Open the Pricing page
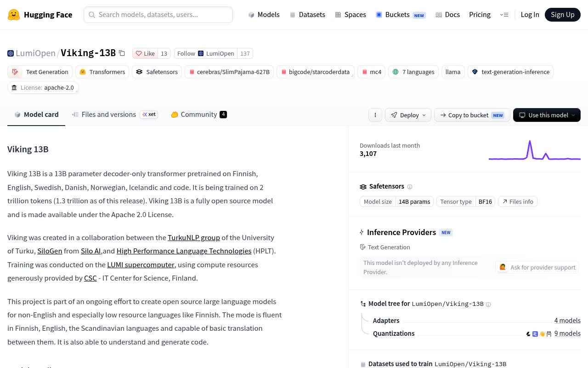Image resolution: width=588 pixels, height=368 pixels. pos(480,15)
